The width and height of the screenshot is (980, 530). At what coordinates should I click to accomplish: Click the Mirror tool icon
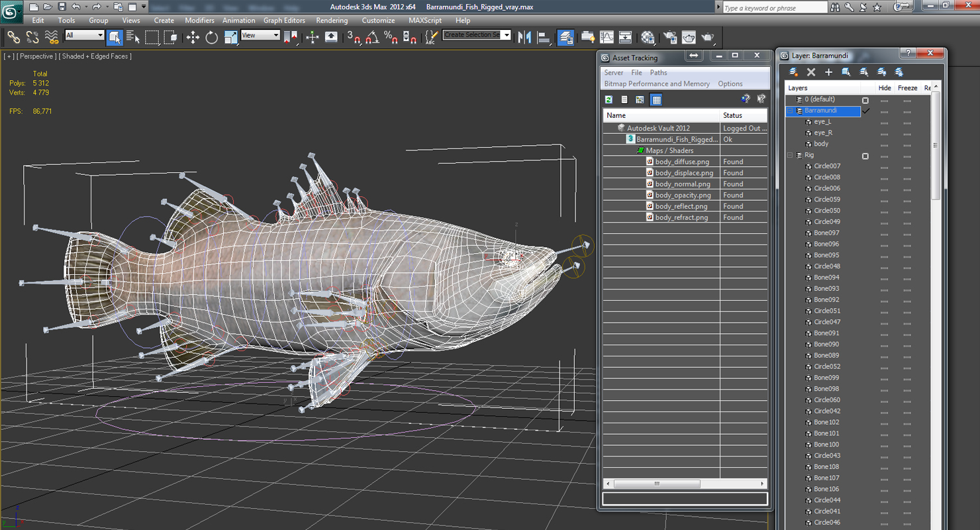[x=525, y=37]
